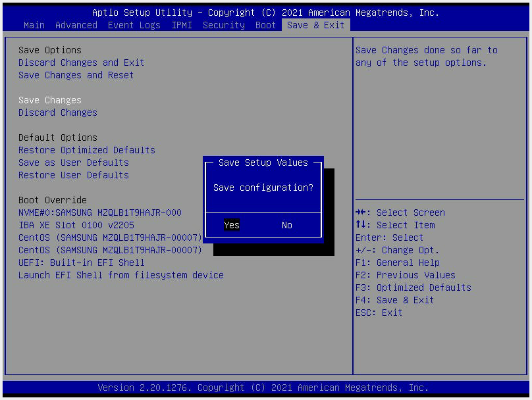Click the 'F3: Optimized Defaults' hint
This screenshot has height=400, width=532.
(413, 287)
